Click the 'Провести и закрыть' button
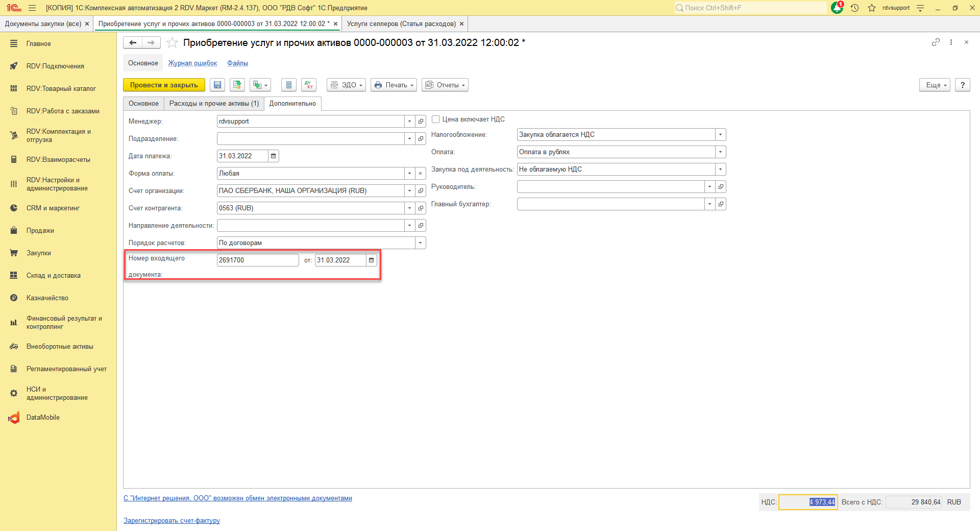This screenshot has height=531, width=980. click(x=164, y=85)
